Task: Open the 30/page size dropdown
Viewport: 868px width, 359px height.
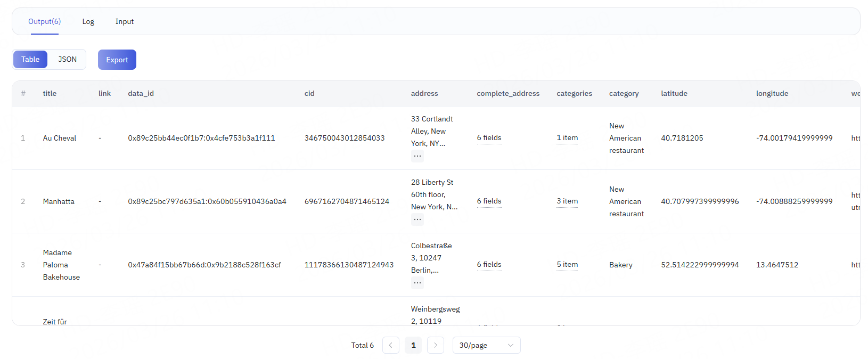Action: point(486,345)
